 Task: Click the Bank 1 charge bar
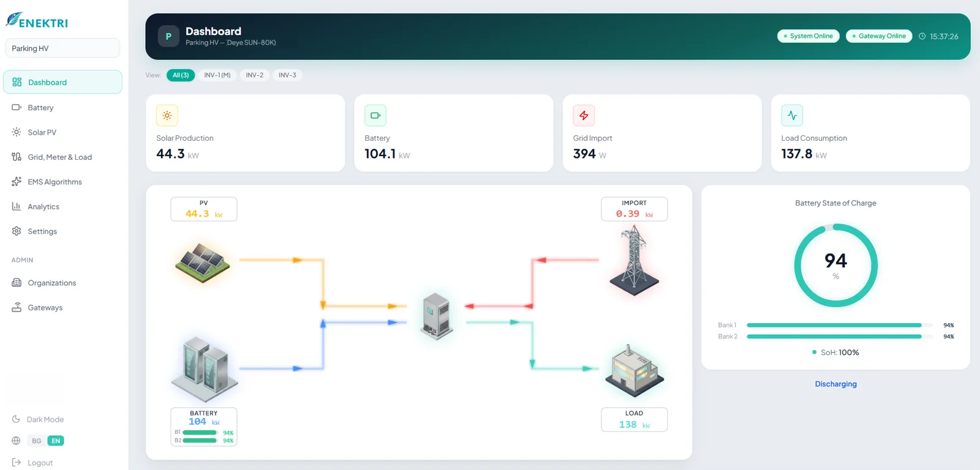pos(840,325)
